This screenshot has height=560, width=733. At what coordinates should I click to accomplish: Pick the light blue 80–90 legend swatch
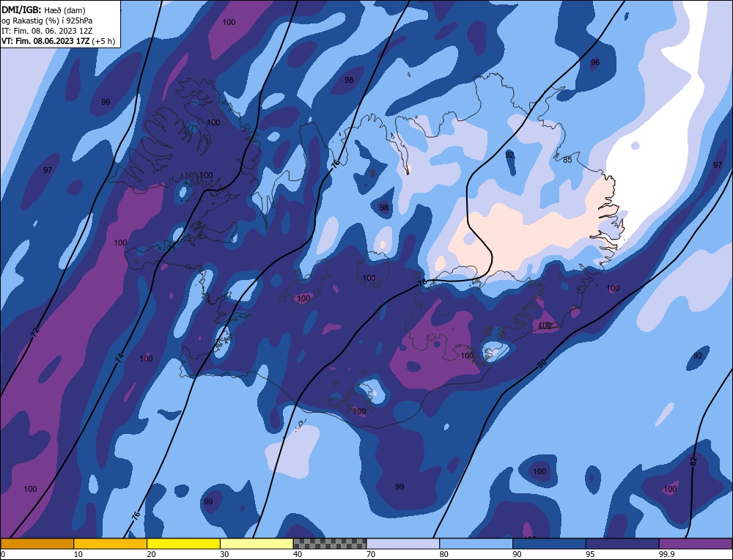tap(476, 544)
